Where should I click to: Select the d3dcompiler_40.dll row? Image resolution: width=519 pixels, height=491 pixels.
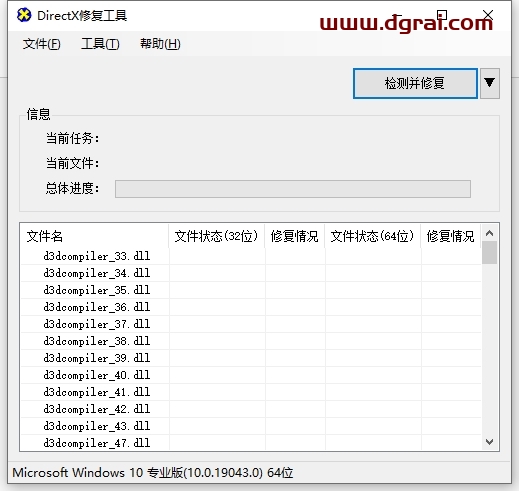[251, 375]
